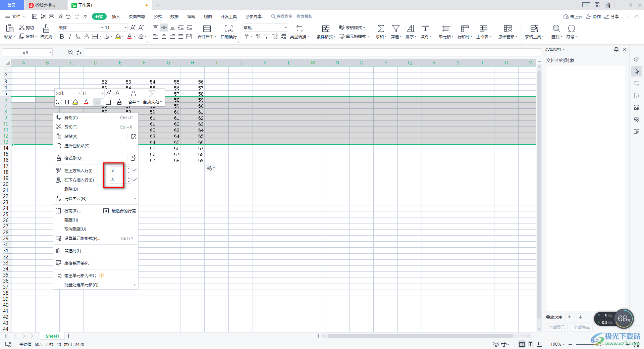Toggle Italic in the ribbon

tap(70, 36)
